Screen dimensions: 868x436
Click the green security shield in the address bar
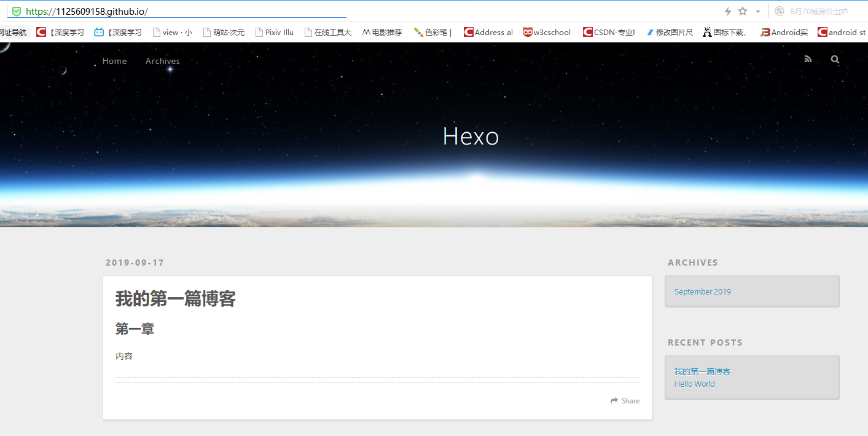pyautogui.click(x=17, y=10)
